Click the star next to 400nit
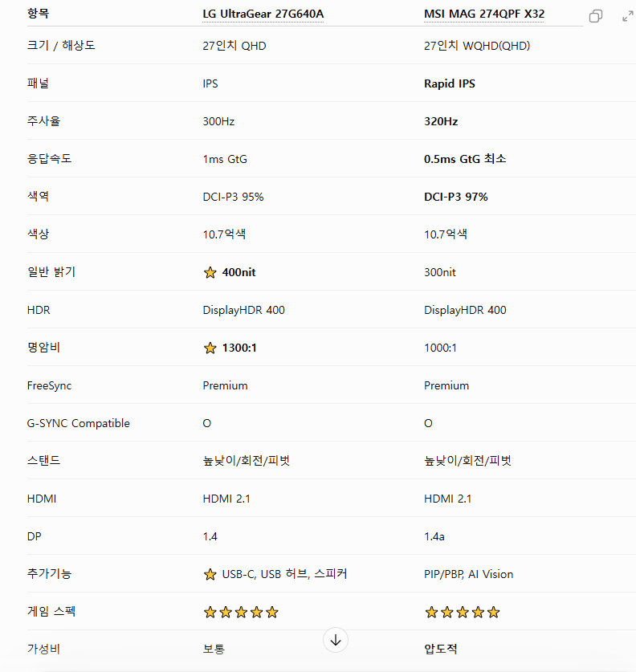Image resolution: width=636 pixels, height=672 pixels. click(x=210, y=272)
